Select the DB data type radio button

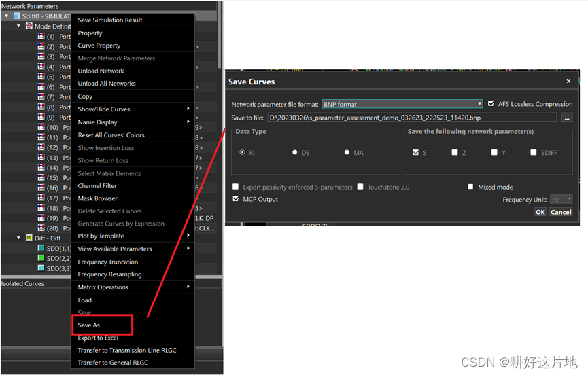coord(295,152)
